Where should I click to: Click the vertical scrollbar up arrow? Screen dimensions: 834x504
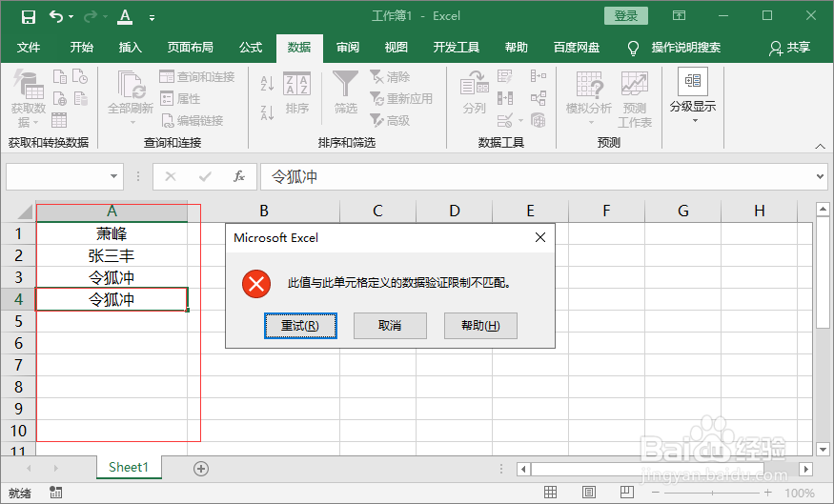[823, 210]
